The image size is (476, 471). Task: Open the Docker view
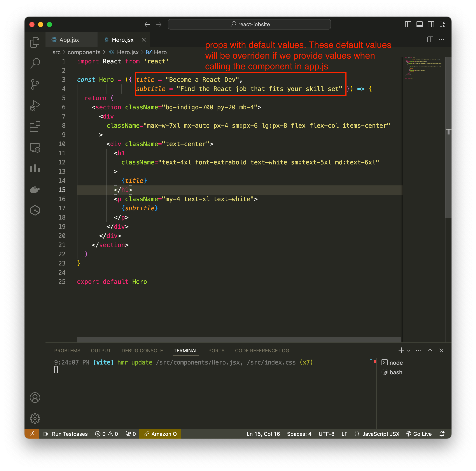[x=35, y=190]
